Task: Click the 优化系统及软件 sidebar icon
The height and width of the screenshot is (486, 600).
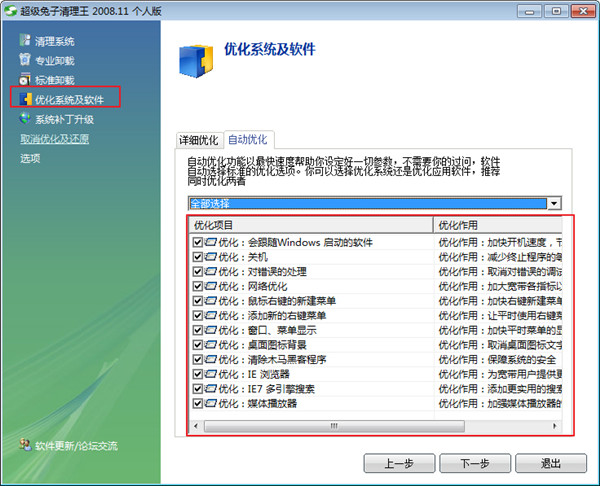Action: pos(24,99)
